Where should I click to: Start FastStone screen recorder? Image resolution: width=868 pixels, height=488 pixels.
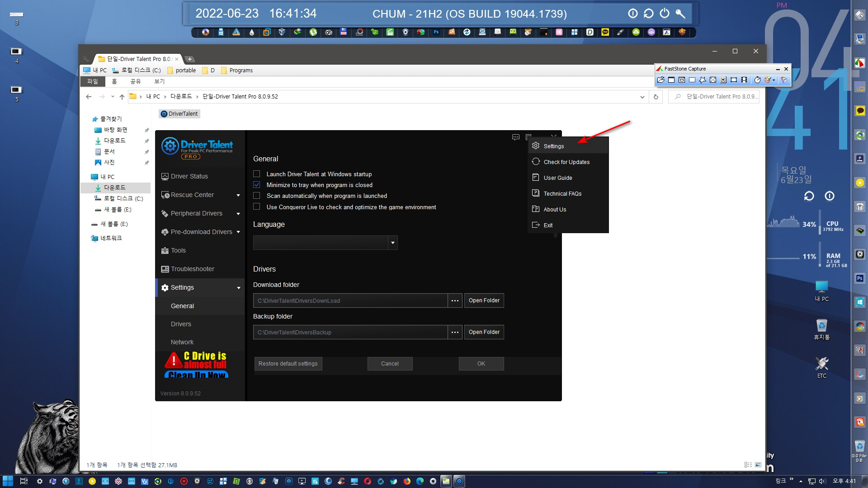pyautogui.click(x=744, y=80)
